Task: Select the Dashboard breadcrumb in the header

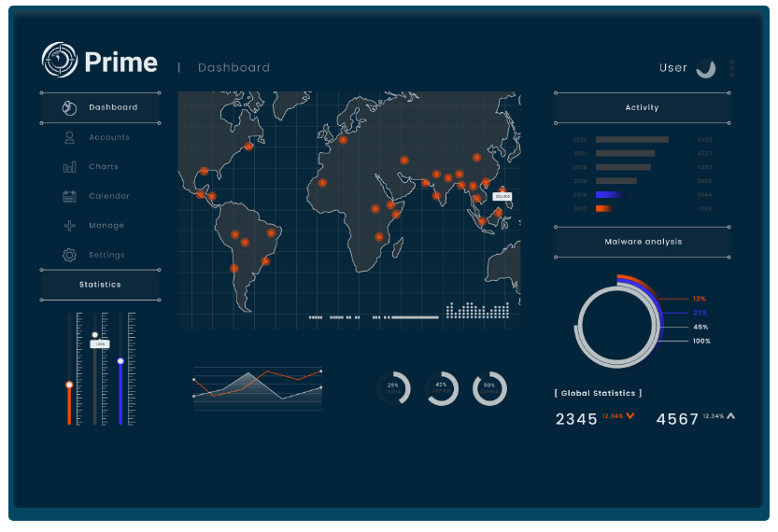Action: (x=233, y=68)
